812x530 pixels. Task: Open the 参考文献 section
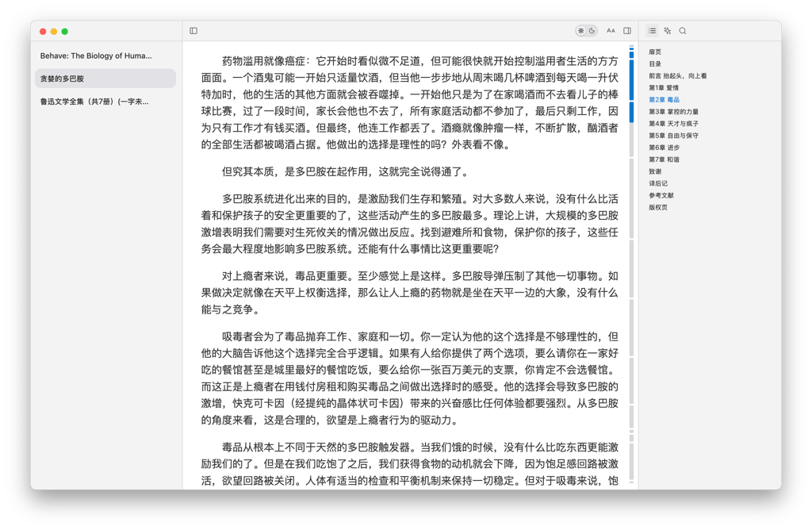coord(661,194)
